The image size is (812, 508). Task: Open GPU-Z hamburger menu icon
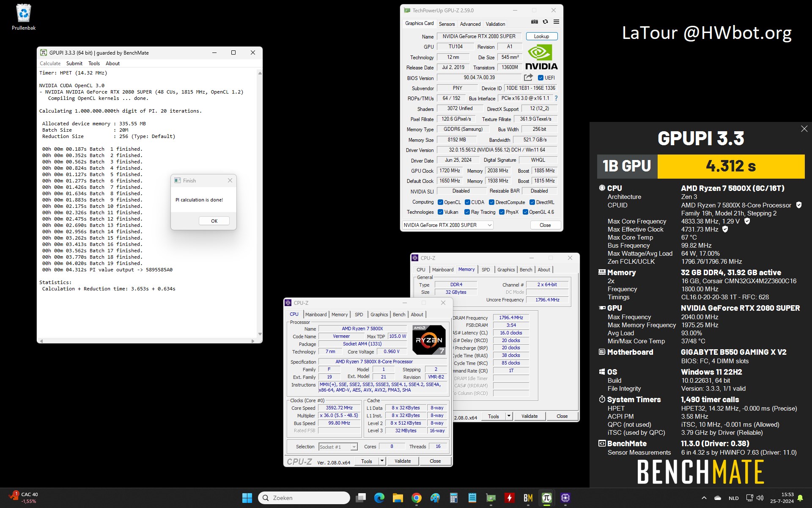[x=556, y=22]
